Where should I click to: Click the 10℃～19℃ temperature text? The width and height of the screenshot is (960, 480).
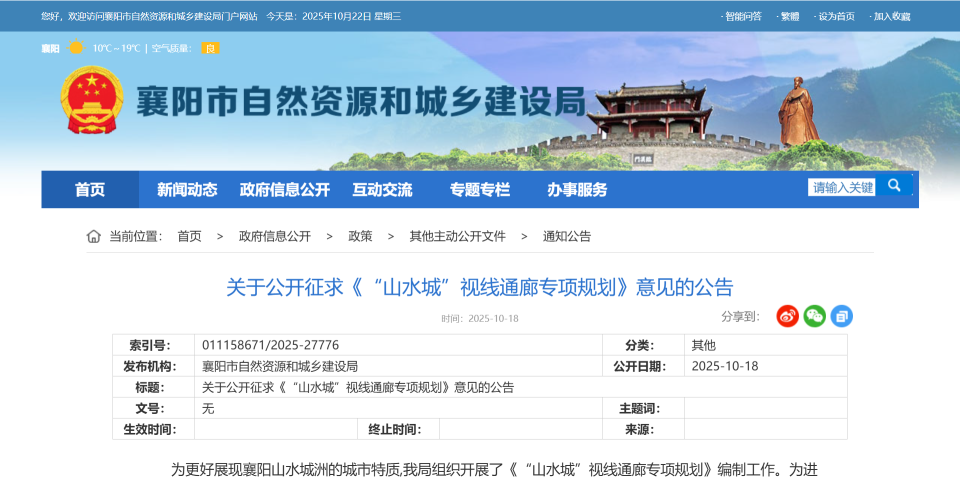click(x=116, y=48)
